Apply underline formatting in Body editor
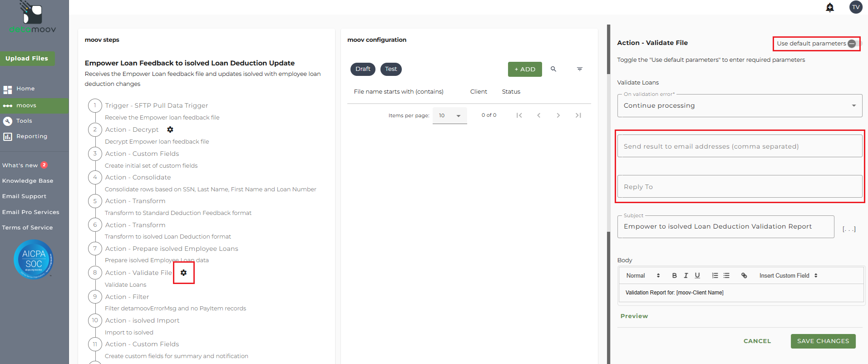868x364 pixels. point(697,275)
